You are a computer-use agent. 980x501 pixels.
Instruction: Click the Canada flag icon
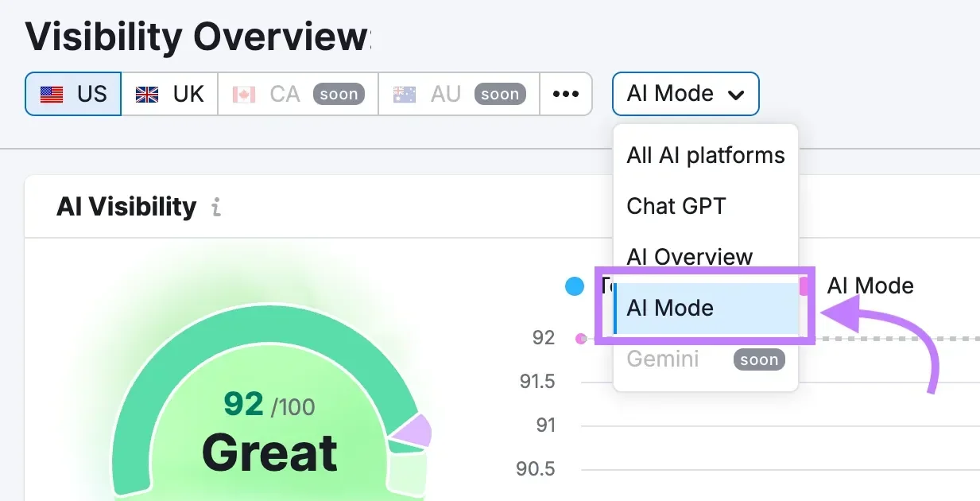tap(243, 95)
